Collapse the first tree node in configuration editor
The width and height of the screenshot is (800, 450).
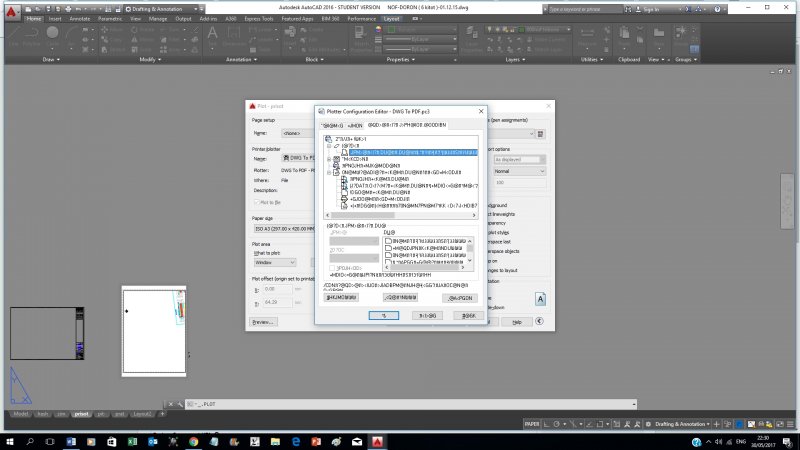(x=329, y=146)
